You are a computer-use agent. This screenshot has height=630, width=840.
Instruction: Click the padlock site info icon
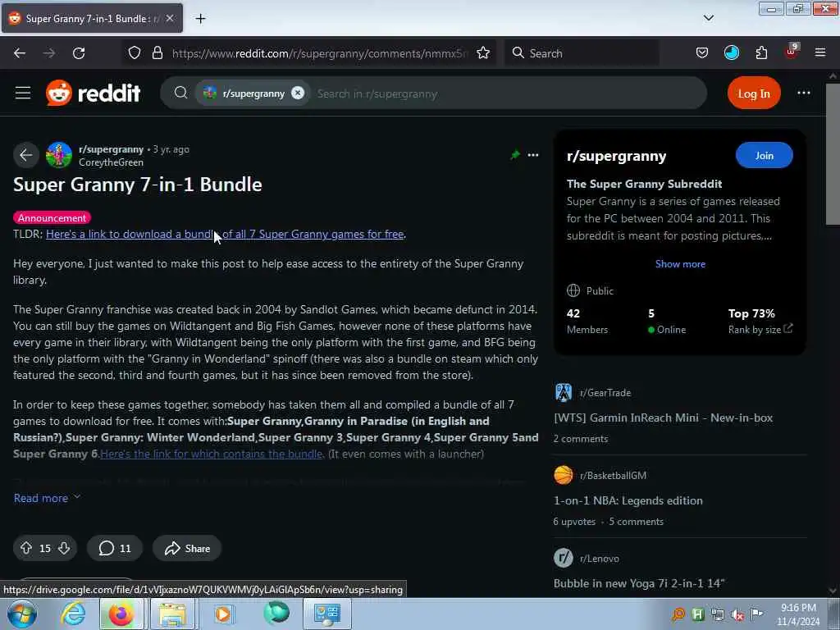pos(157,52)
